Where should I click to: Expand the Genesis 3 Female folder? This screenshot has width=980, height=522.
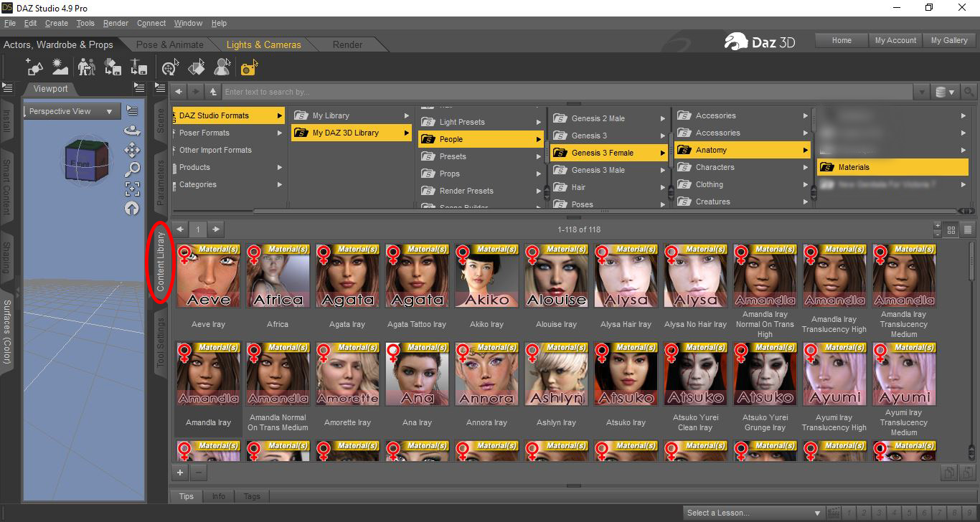click(662, 153)
